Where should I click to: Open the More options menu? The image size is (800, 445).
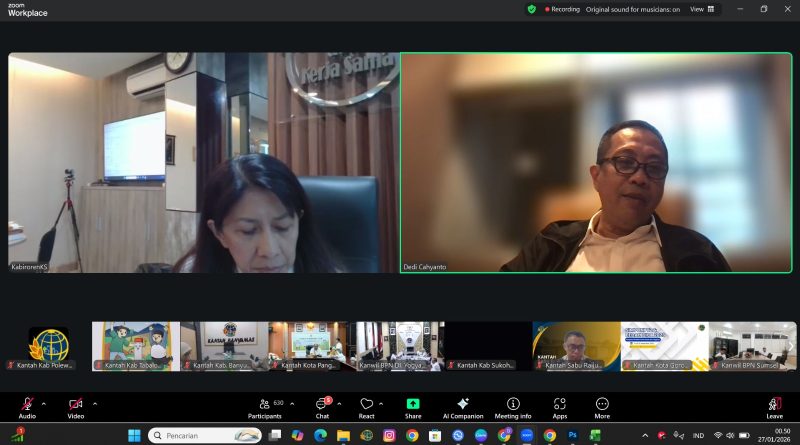602,407
